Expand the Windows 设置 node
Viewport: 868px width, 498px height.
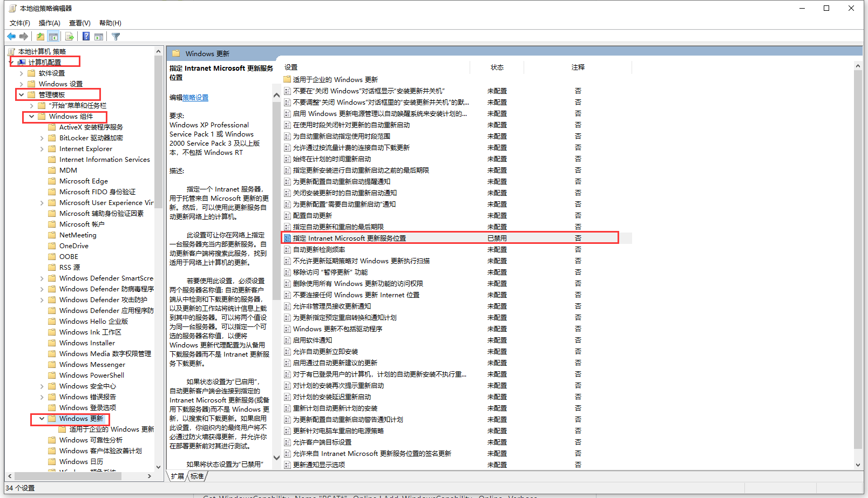(22, 84)
